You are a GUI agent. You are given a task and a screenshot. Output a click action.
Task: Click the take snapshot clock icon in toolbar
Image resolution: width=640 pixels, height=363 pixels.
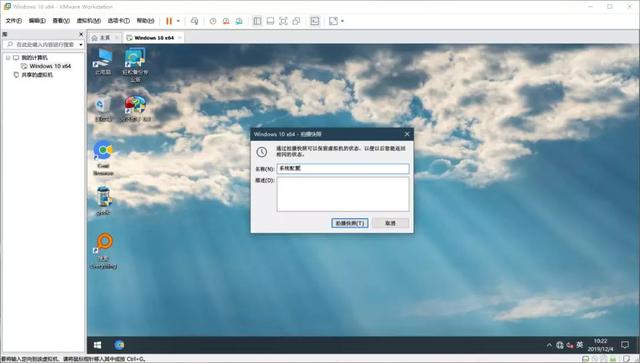(x=213, y=21)
